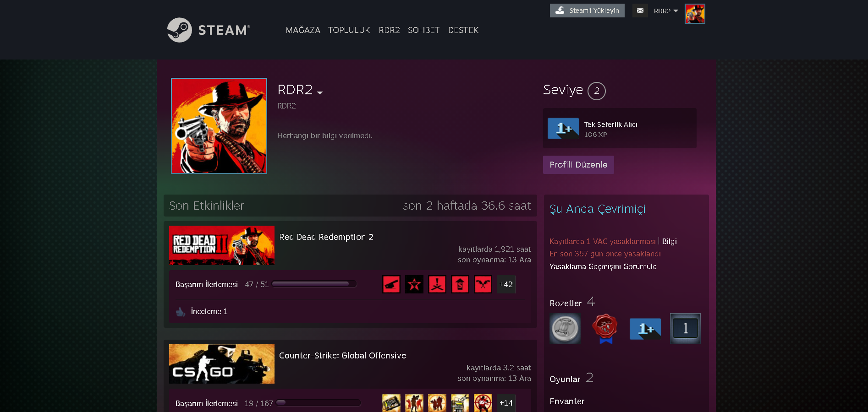868x412 pixels.
Task: Open Yasaklama Geçmişini Görüntüle link
Action: coord(603,266)
